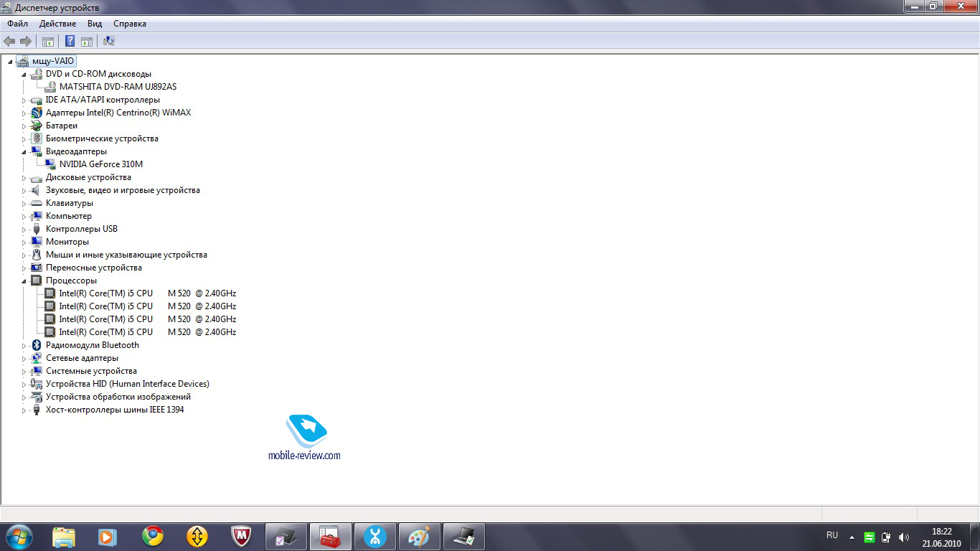The image size is (980, 551).
Task: Open McAfee from the taskbar
Action: click(x=241, y=536)
